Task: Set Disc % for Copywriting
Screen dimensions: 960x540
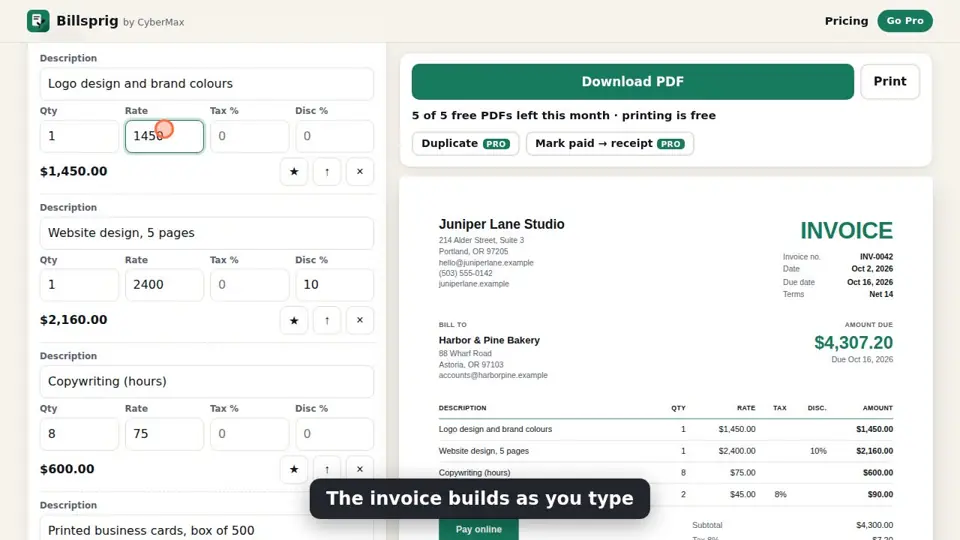Action: pos(334,433)
